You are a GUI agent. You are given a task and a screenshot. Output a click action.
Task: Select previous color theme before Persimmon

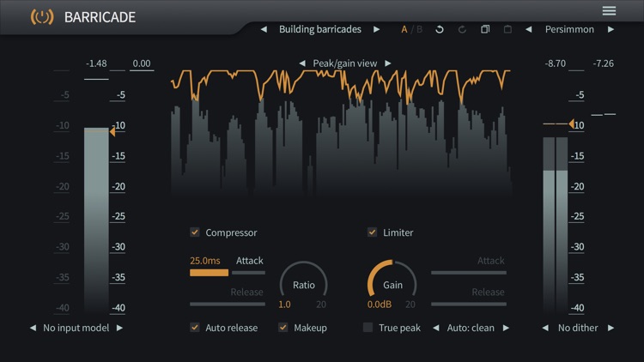point(529,29)
